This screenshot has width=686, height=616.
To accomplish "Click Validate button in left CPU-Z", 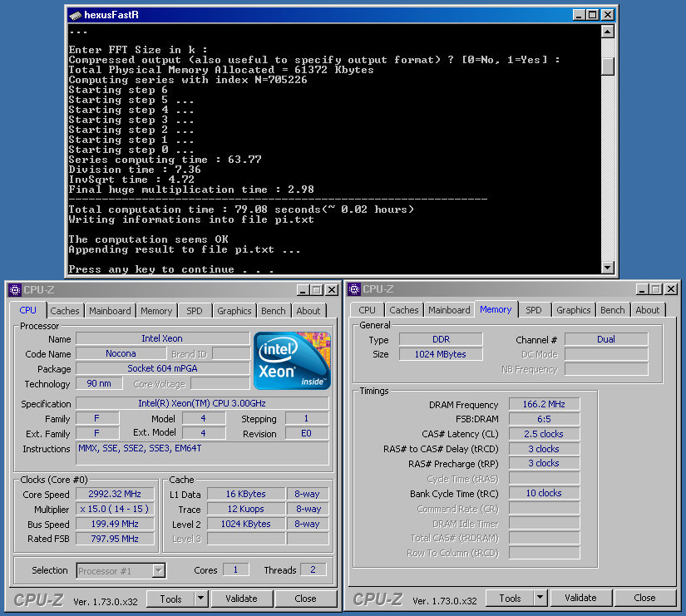I will (241, 599).
